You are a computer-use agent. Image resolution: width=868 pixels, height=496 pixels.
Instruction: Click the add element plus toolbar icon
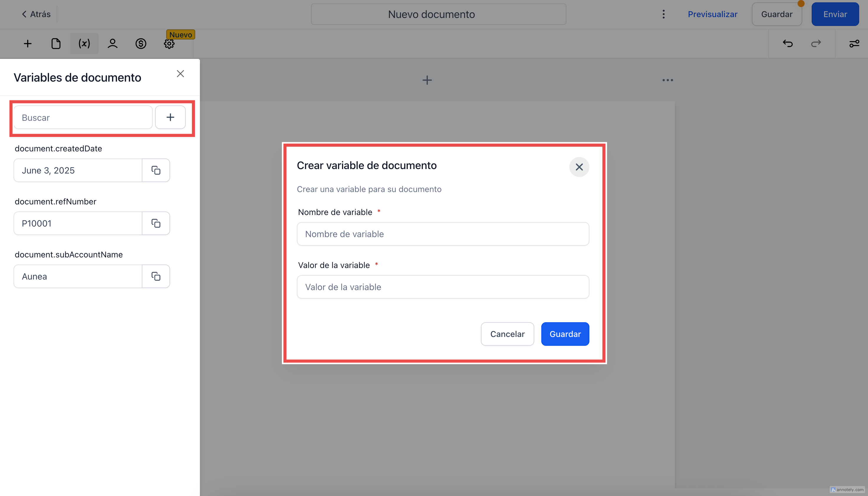tap(28, 44)
